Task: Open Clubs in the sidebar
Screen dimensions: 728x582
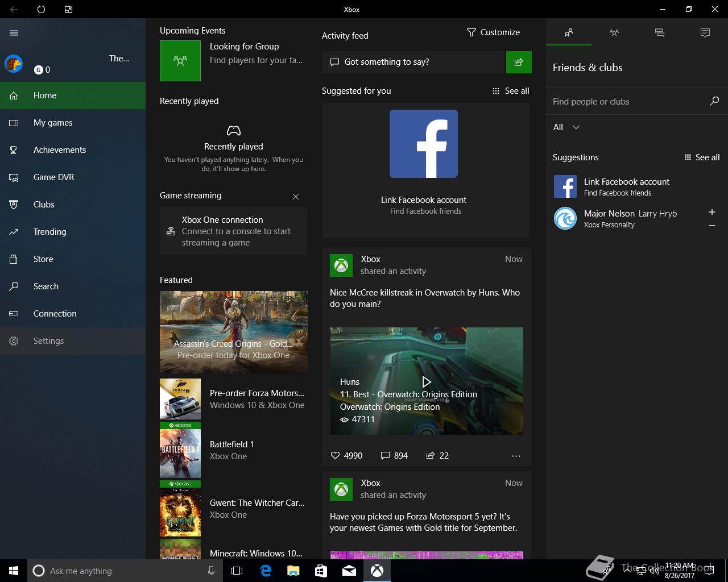Action: pos(73,205)
